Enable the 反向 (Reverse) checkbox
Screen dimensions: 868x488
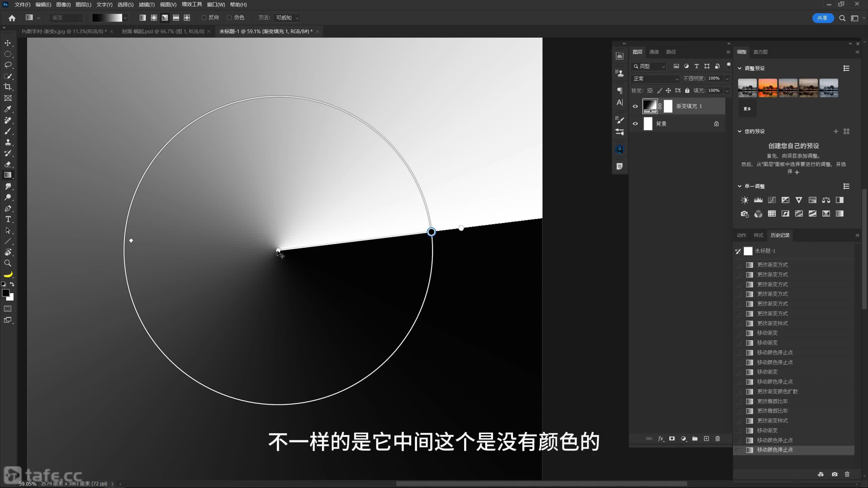(204, 18)
